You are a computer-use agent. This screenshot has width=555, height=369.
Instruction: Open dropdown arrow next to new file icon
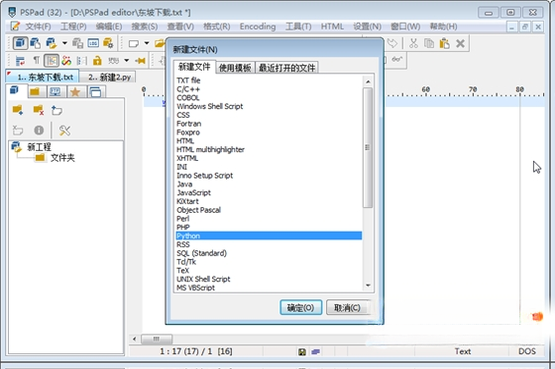click(x=147, y=43)
